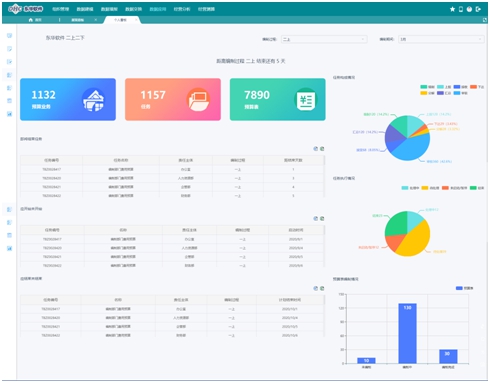Click the blue export icon above third table
The width and height of the screenshot is (490, 383).
pyautogui.click(x=316, y=288)
